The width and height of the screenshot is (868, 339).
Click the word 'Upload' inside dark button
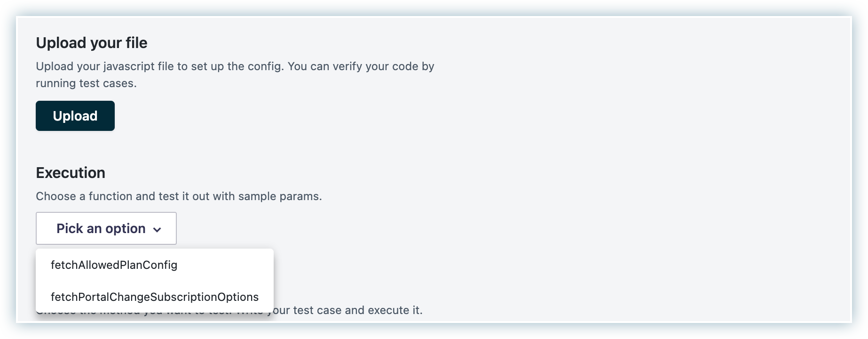[x=75, y=116]
